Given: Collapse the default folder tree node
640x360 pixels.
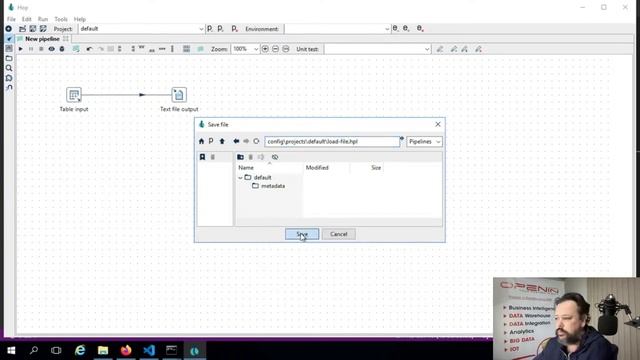Looking at the screenshot, I should tap(240, 178).
